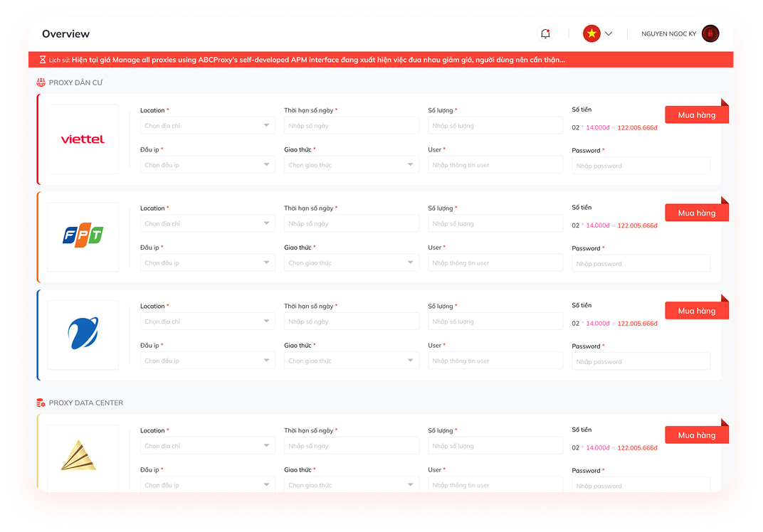This screenshot has height=532, width=763.
Task: Open the Giao thức dropdown for FPT
Action: pyautogui.click(x=351, y=262)
